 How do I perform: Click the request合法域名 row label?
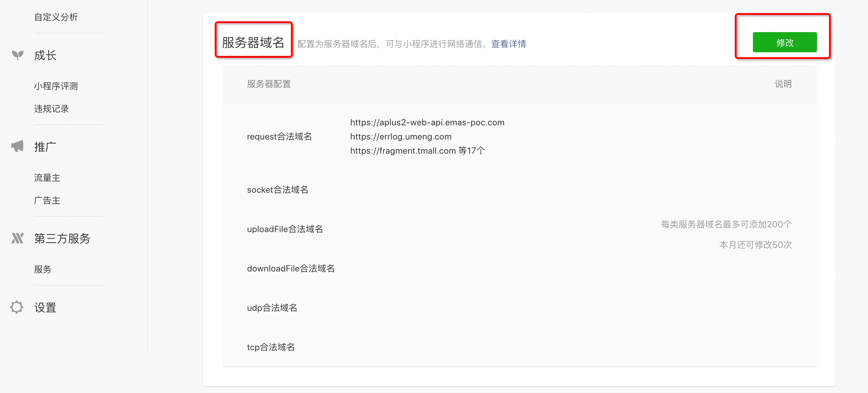(279, 137)
